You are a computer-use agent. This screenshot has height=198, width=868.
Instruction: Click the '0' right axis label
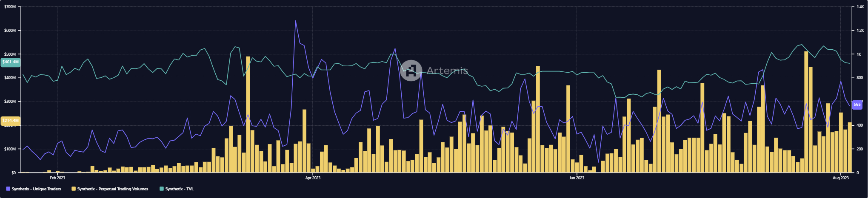[858, 173]
